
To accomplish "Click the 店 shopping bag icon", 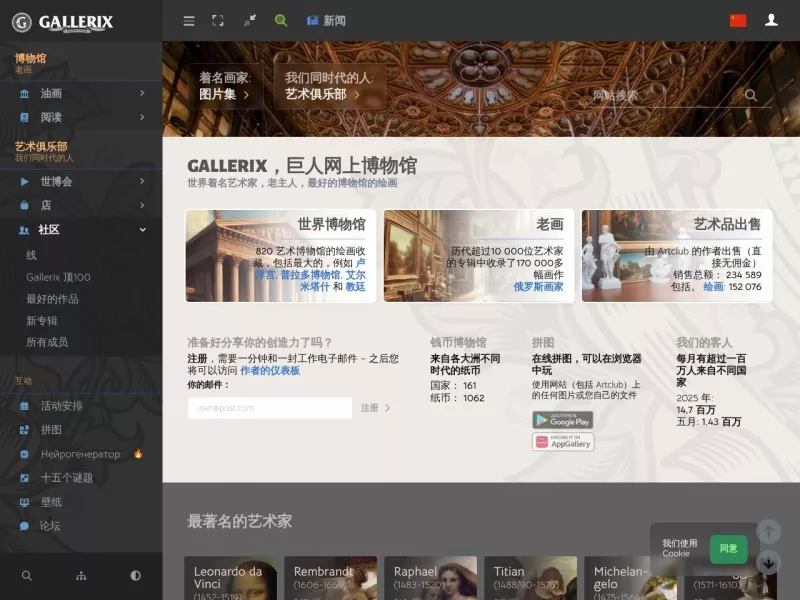I will (x=24, y=206).
